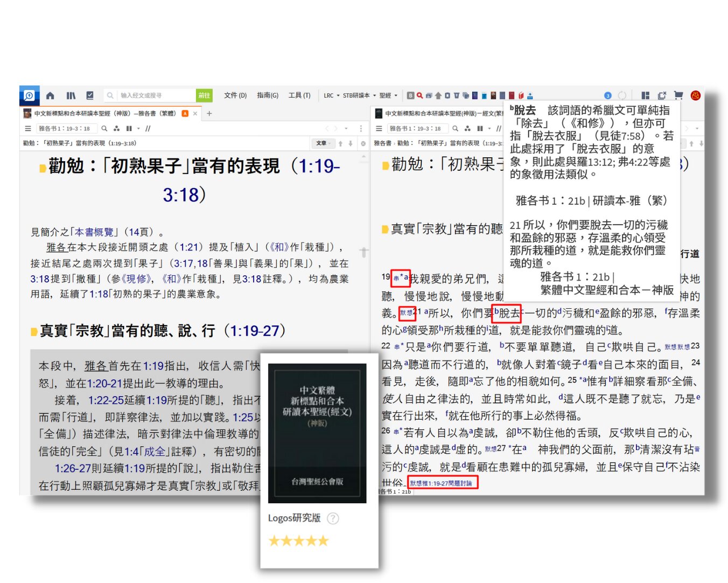Go to the Home page icon
The image size is (728, 583).
click(x=50, y=95)
